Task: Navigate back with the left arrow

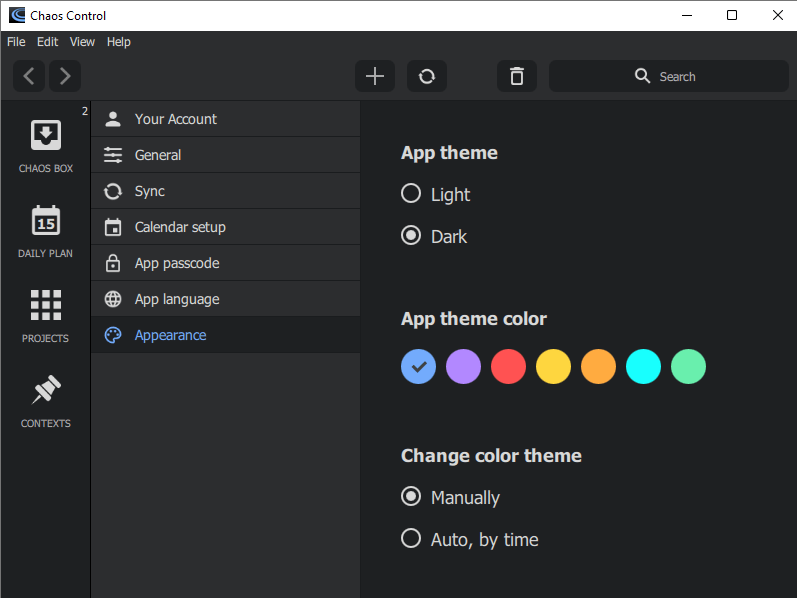Action: click(x=29, y=76)
